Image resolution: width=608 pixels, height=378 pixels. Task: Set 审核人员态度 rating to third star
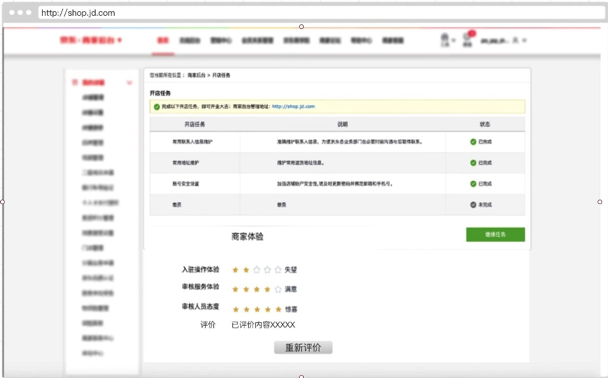point(257,309)
